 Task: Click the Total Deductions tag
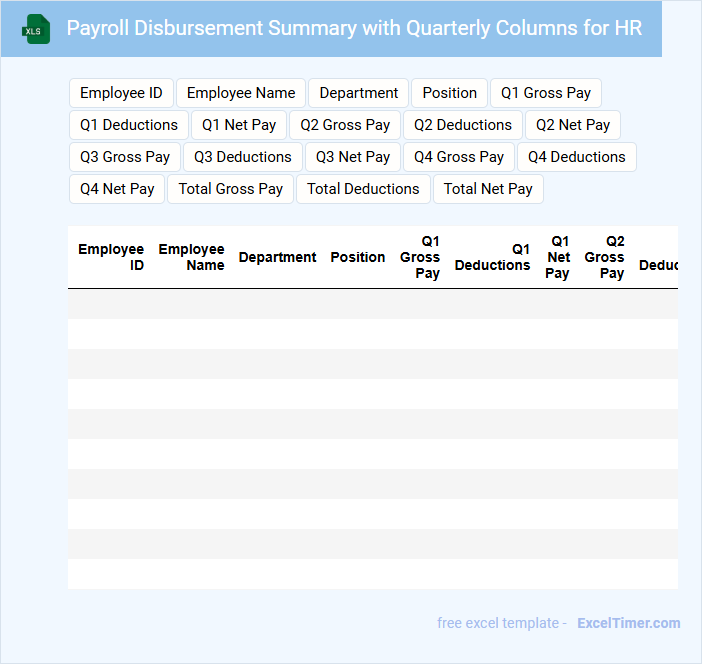point(363,189)
